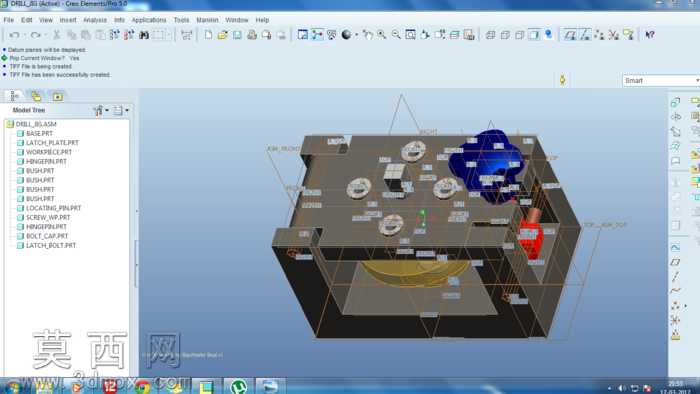Save the model with the Save icon

click(237, 35)
